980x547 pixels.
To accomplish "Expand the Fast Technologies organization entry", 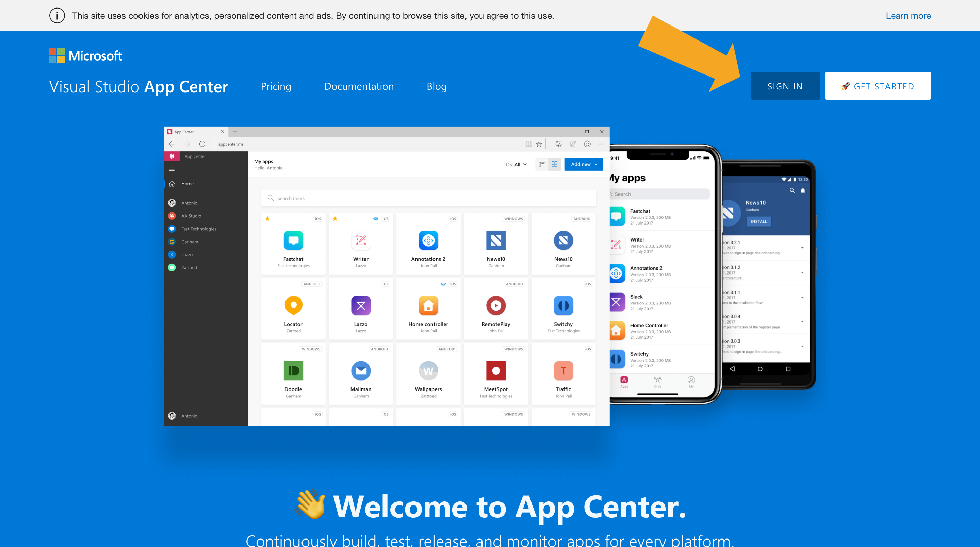I will [198, 229].
